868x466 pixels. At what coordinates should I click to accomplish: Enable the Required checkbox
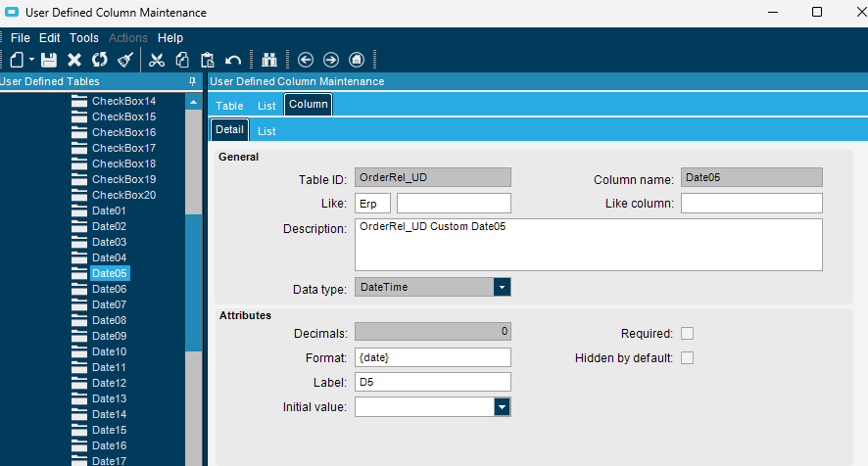click(x=687, y=334)
